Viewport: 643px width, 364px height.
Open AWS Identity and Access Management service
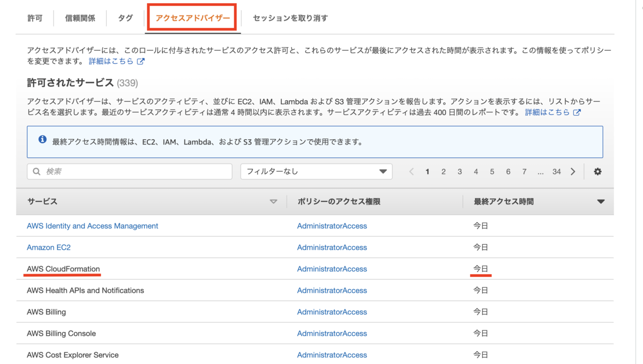click(93, 226)
